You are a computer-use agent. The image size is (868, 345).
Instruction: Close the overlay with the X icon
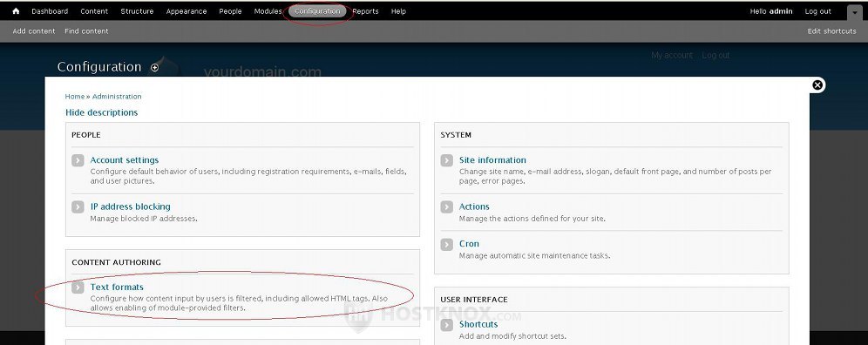click(x=817, y=85)
